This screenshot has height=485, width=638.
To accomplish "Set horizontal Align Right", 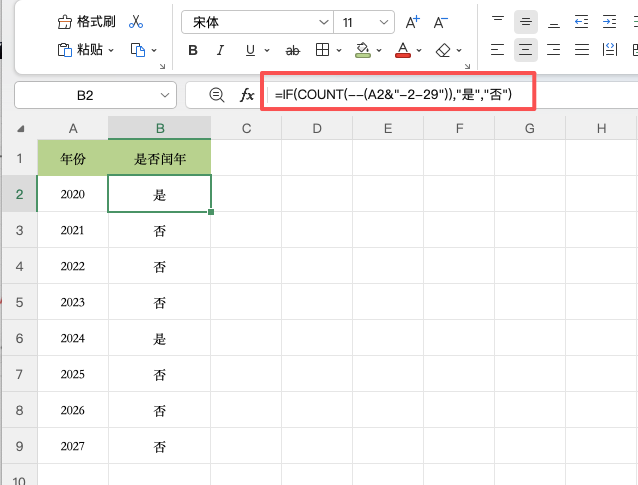I will (554, 50).
